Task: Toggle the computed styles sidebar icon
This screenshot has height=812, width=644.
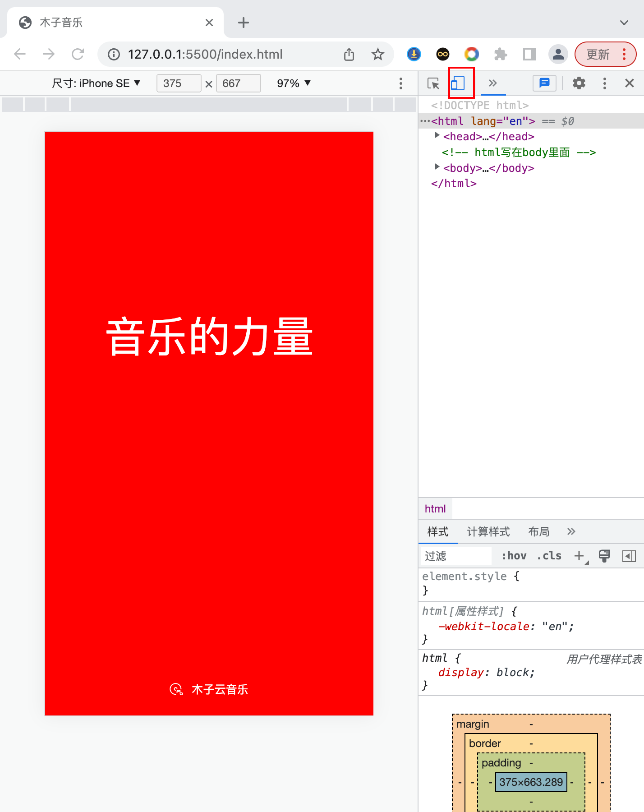Action: coord(629,556)
